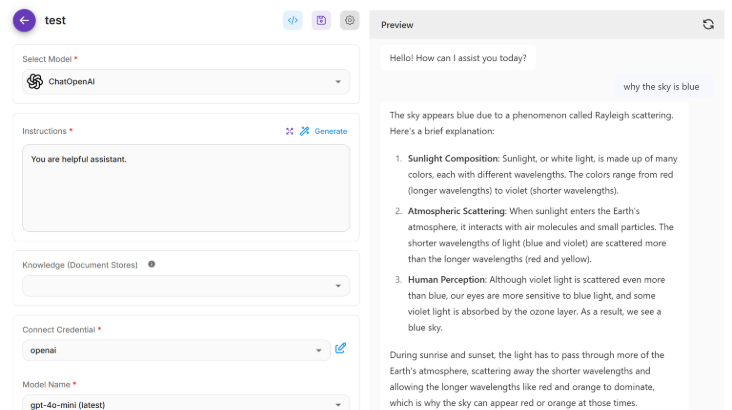Click the info icon beside Knowledge

(x=151, y=264)
